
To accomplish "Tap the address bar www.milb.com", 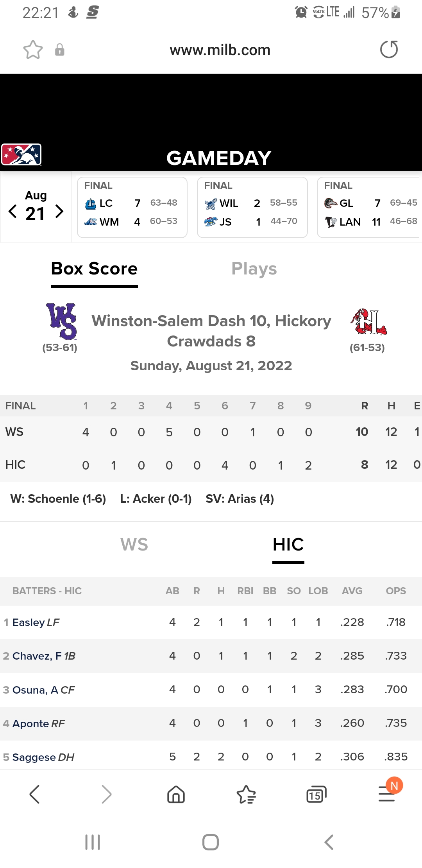I will pos(220,50).
